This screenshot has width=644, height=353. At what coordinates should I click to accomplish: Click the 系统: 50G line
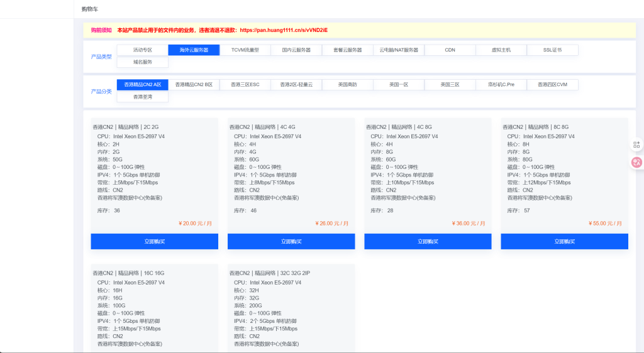tap(109, 160)
